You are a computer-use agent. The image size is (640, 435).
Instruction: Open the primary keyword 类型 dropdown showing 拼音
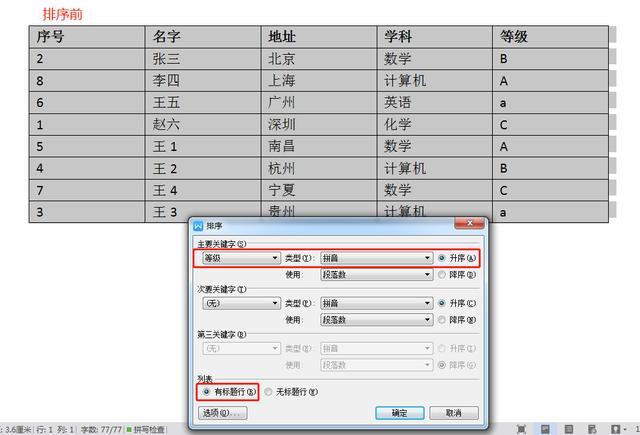point(376,258)
